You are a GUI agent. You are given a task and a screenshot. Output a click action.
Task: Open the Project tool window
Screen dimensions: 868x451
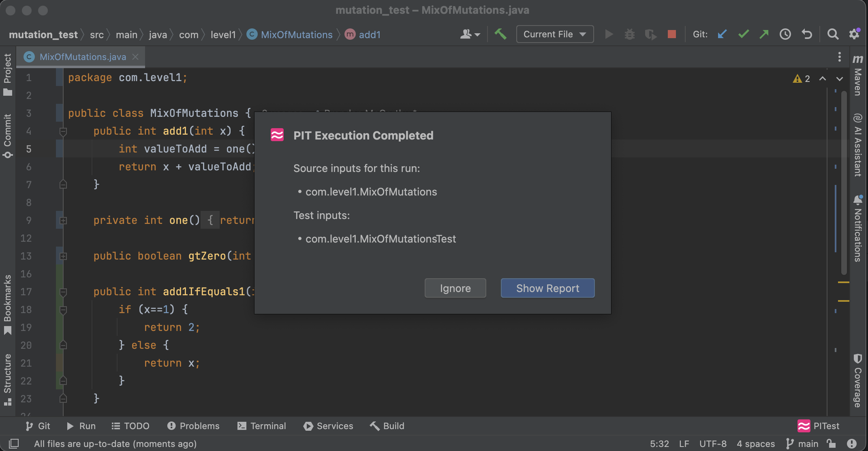[7, 74]
